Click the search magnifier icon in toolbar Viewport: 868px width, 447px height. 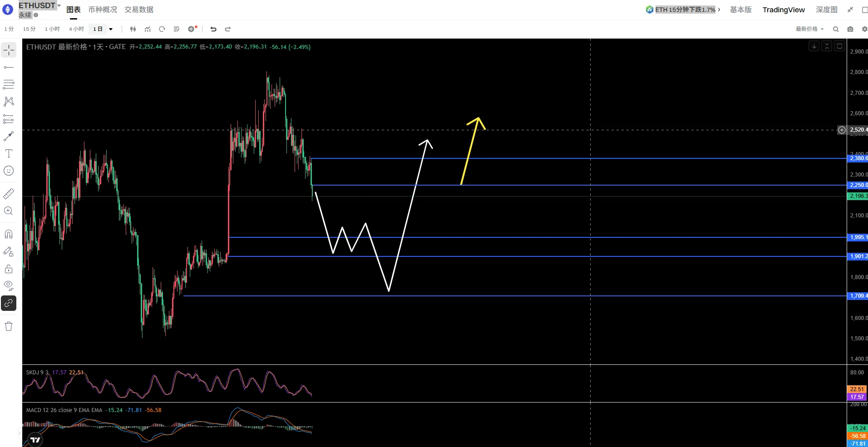tap(836, 29)
